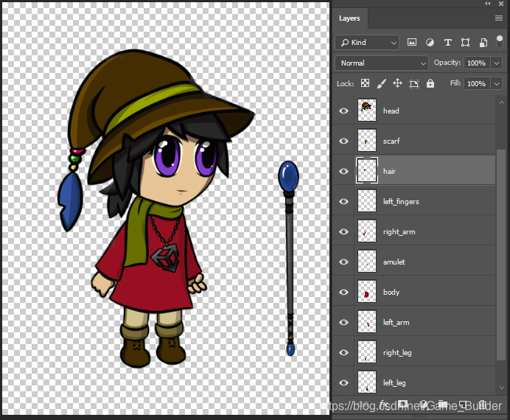The height and width of the screenshot is (420, 510).
Task: Prevent artboard auto-nesting lock icon
Action: (x=413, y=84)
